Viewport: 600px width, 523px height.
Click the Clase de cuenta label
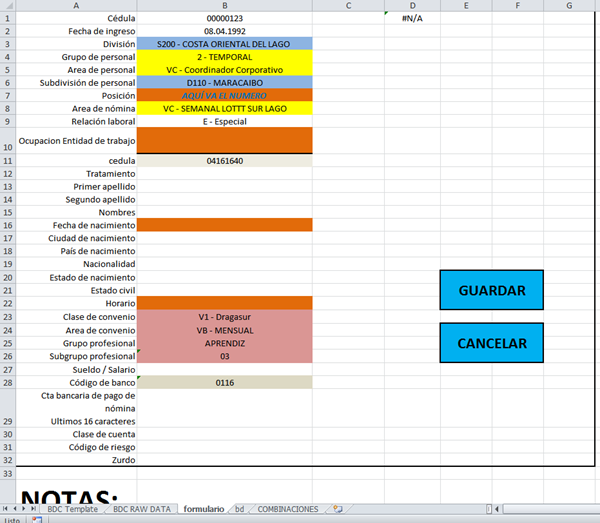pyautogui.click(x=104, y=434)
